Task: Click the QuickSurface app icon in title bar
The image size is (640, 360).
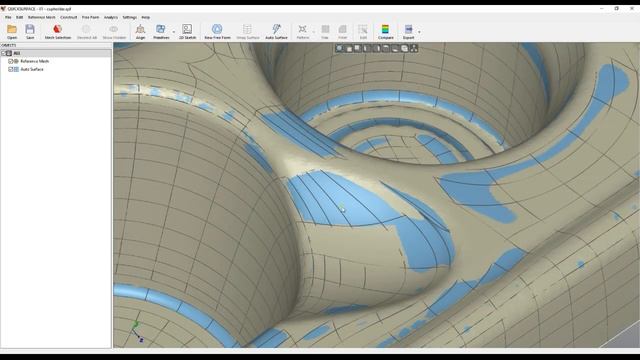Action: point(3,9)
